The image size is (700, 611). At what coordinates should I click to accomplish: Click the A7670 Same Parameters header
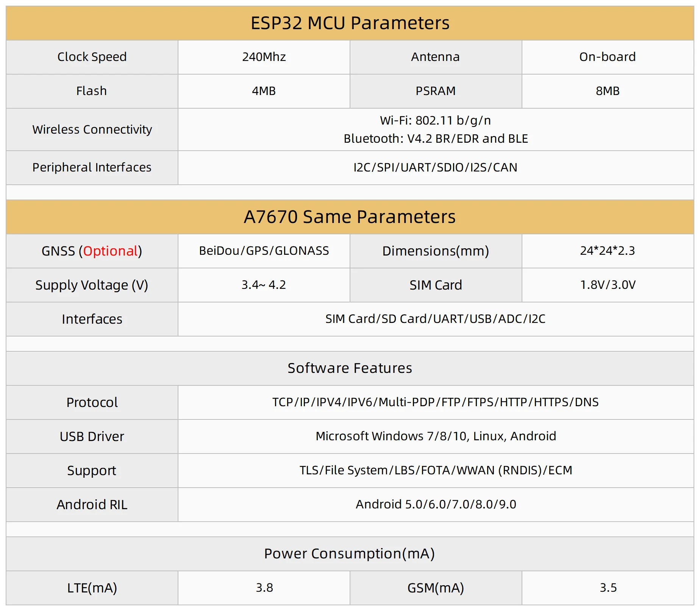point(350,217)
